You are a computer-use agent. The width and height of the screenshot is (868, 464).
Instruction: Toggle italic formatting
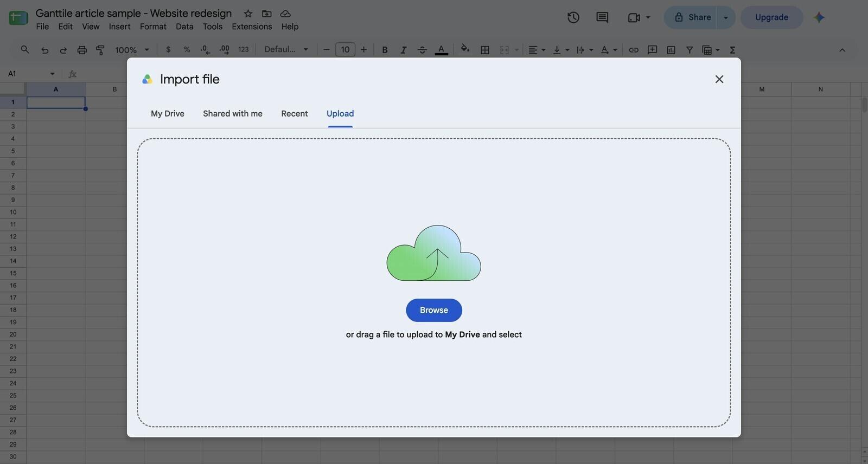tap(403, 50)
